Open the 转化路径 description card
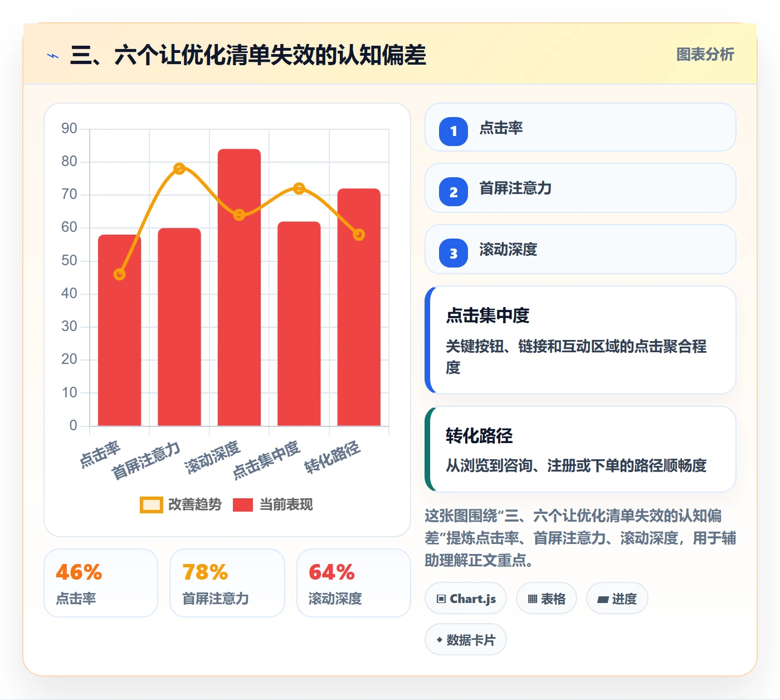Image resolution: width=780 pixels, height=700 pixels. click(x=581, y=449)
